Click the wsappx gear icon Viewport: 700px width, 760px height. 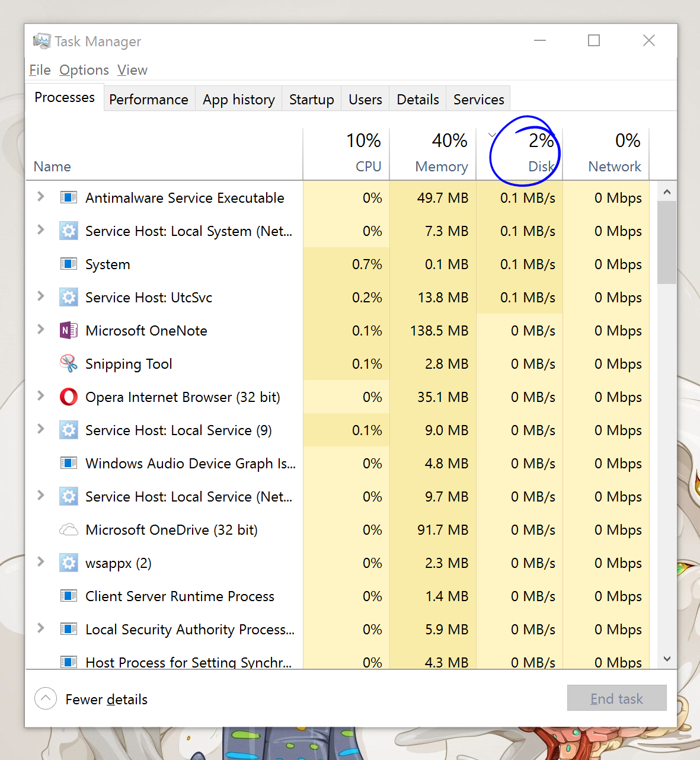(69, 563)
